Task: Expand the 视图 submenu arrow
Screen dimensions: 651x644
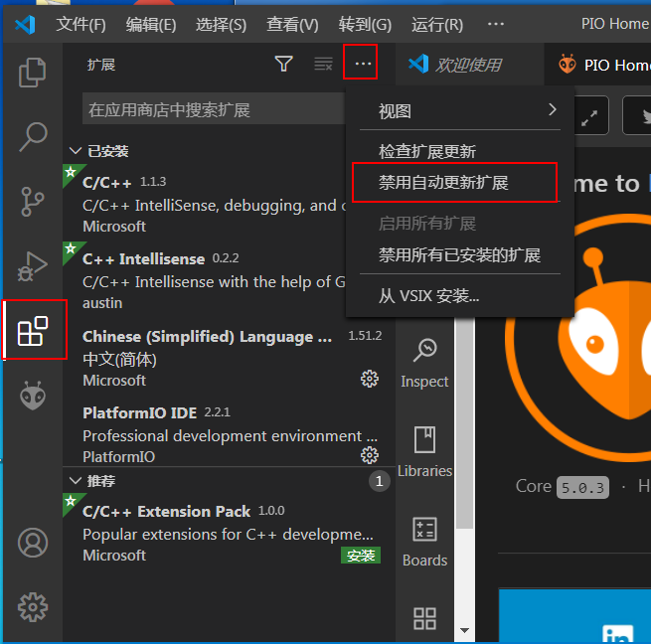Action: point(552,110)
